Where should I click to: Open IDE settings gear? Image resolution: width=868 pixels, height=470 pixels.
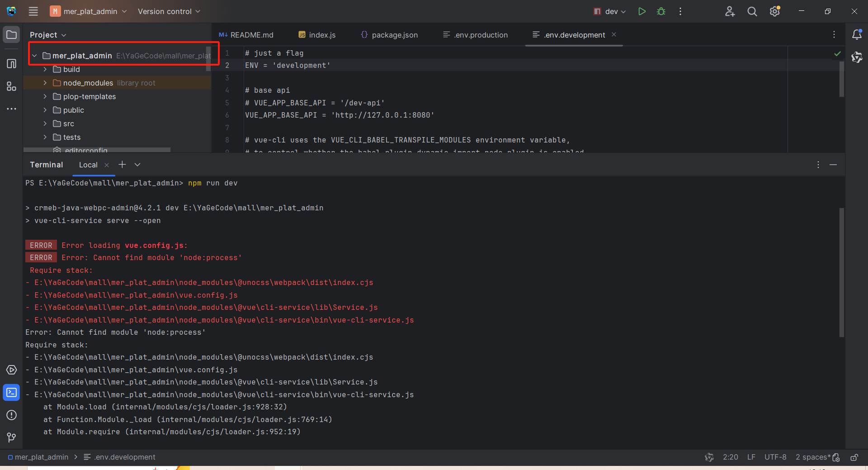(775, 11)
